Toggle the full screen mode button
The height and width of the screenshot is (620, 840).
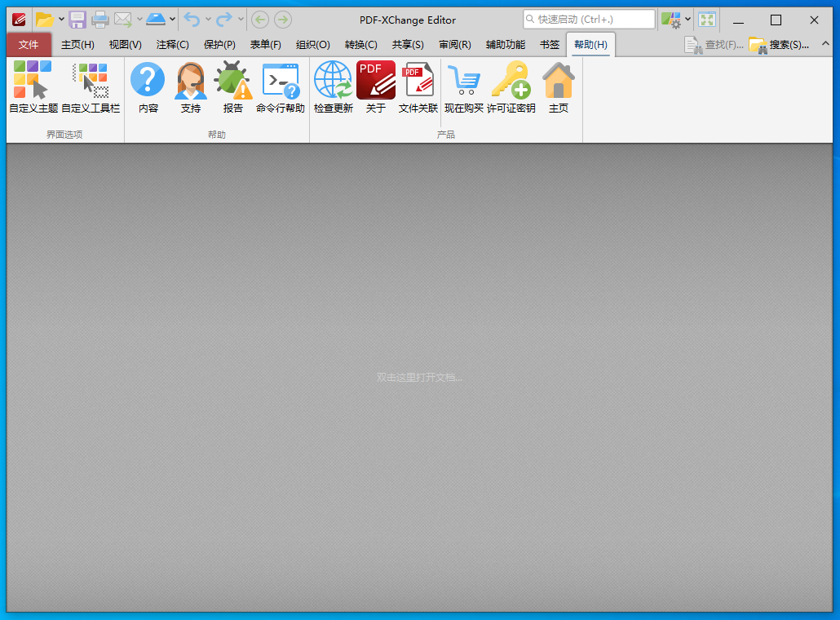point(707,20)
